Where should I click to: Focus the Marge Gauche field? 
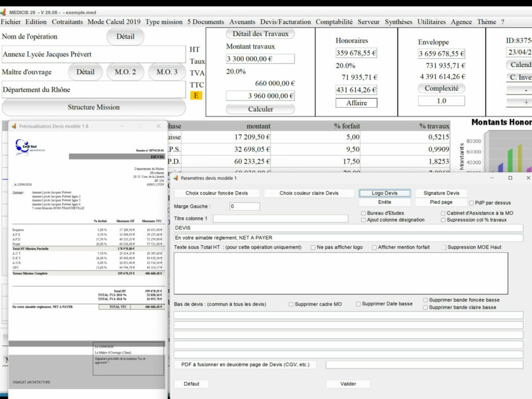pos(244,206)
